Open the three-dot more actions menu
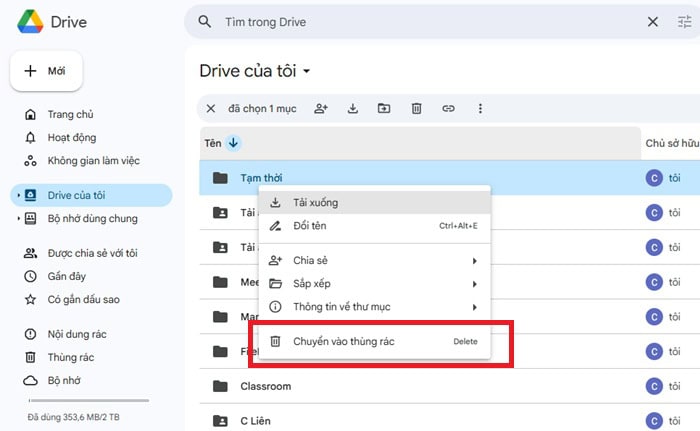Screen dimensions: 700x431 coord(481,108)
